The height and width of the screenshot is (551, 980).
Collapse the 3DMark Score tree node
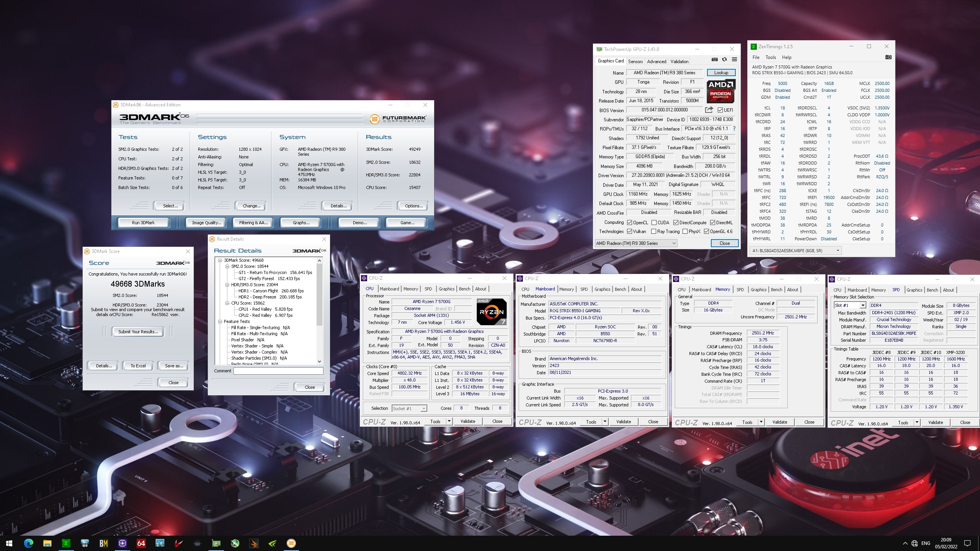[x=220, y=260]
